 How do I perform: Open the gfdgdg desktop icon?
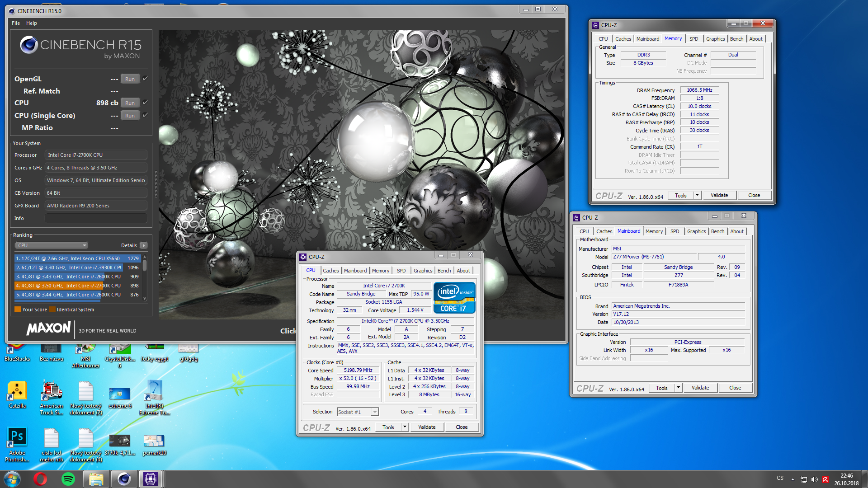click(x=189, y=353)
